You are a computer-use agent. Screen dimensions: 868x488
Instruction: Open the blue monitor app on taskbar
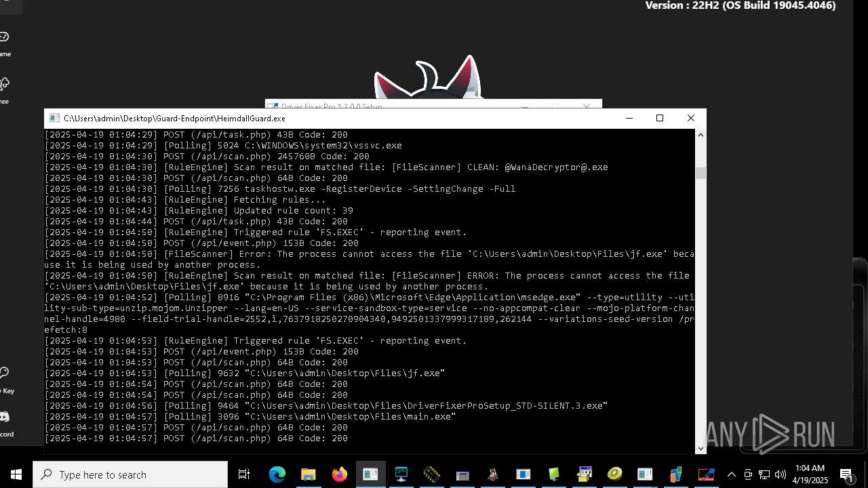[401, 474]
